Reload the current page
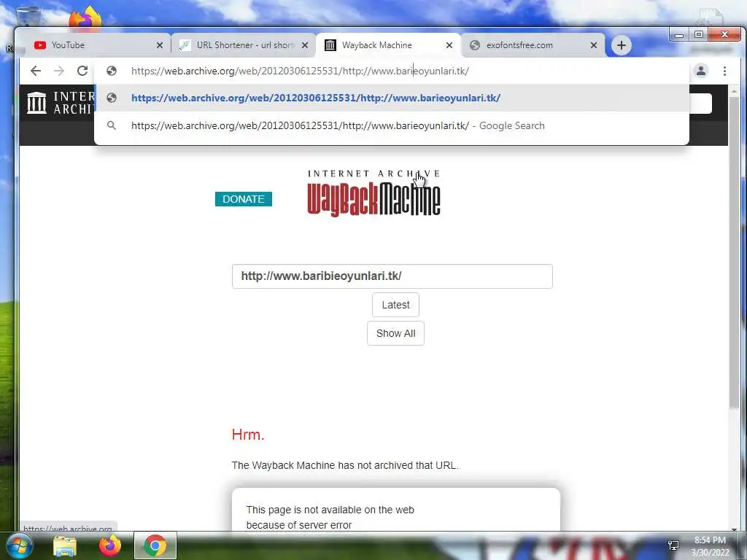Viewport: 747px width, 560px height. point(82,71)
